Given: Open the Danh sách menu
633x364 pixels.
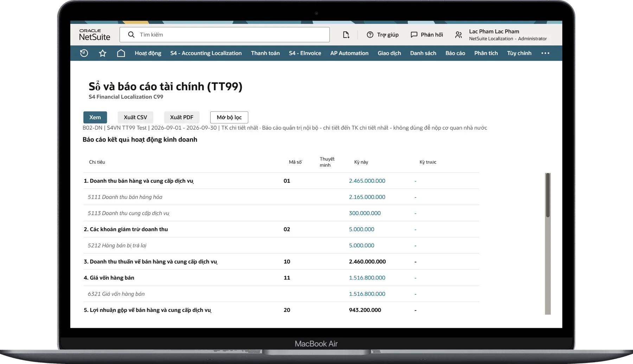Looking at the screenshot, I should (x=423, y=53).
